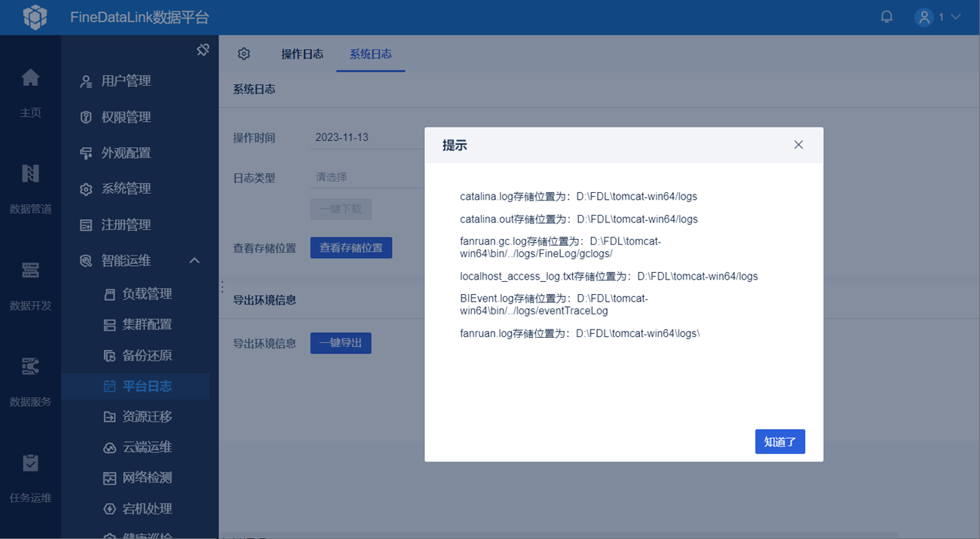Viewport: 980px width, 539px height.
Task: Switch to the 操作日志 tab
Action: 302,54
